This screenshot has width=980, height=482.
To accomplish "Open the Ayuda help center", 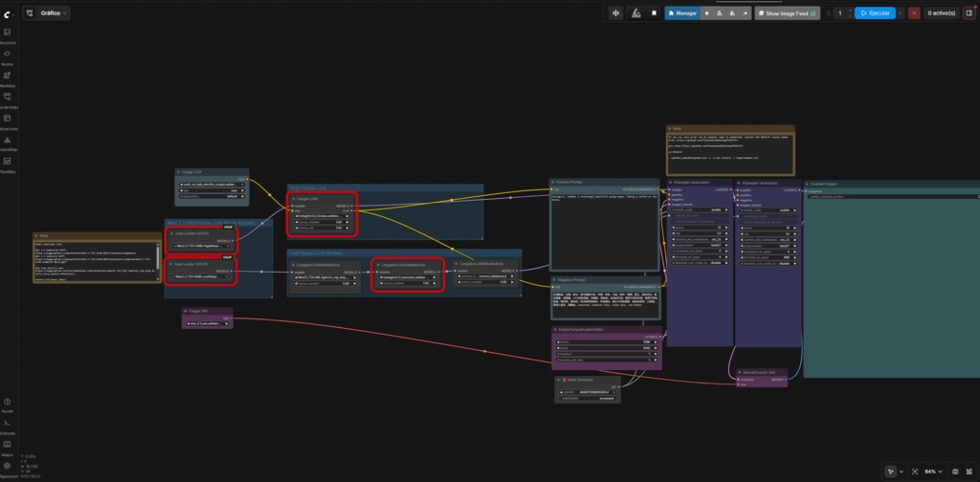I will 7,405.
